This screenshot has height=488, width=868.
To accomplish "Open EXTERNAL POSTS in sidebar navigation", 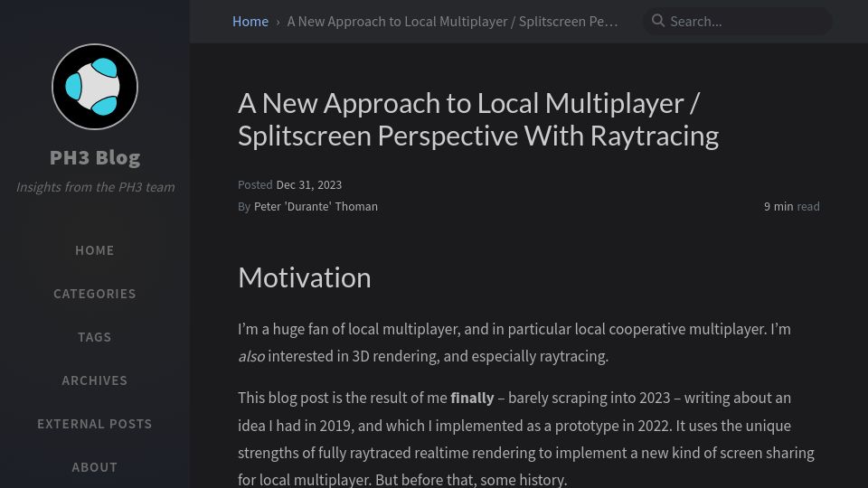I will click(x=95, y=424).
